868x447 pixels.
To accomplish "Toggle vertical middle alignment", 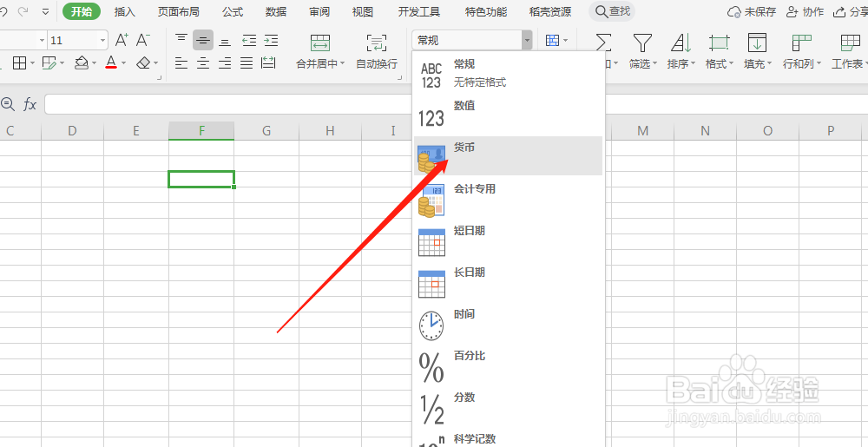I will point(202,41).
